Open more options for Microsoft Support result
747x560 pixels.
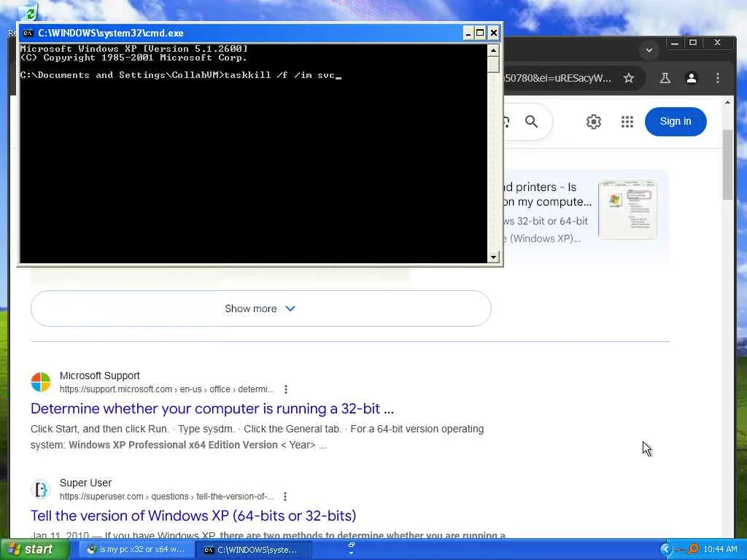[285, 389]
